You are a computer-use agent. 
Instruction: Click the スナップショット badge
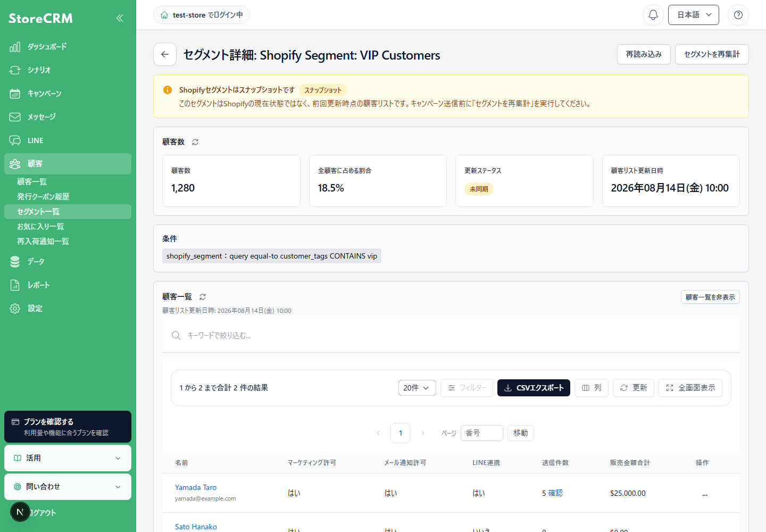[323, 90]
